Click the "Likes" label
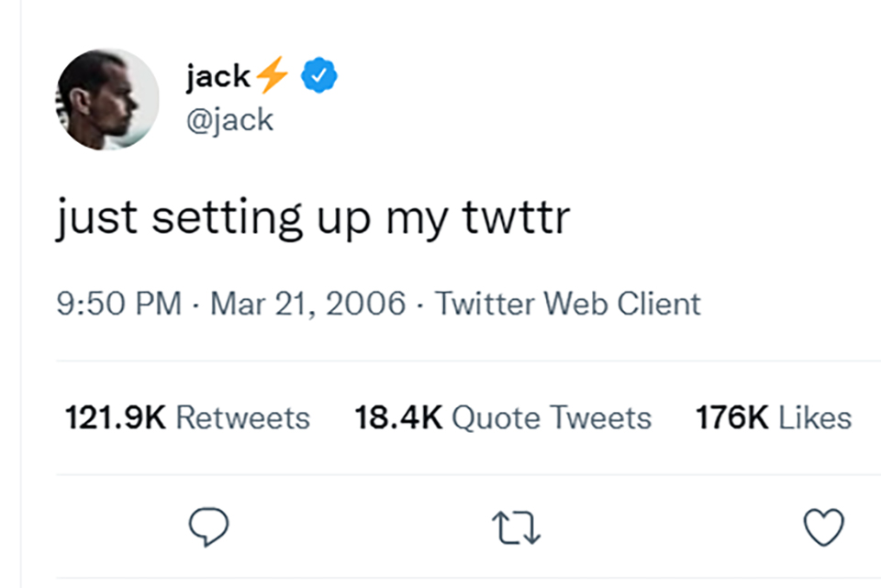 [815, 418]
